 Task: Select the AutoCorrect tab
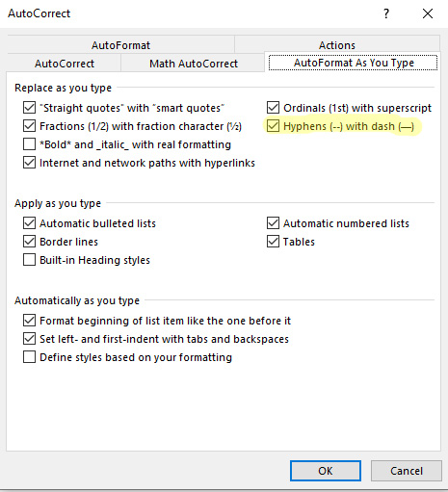tap(65, 64)
